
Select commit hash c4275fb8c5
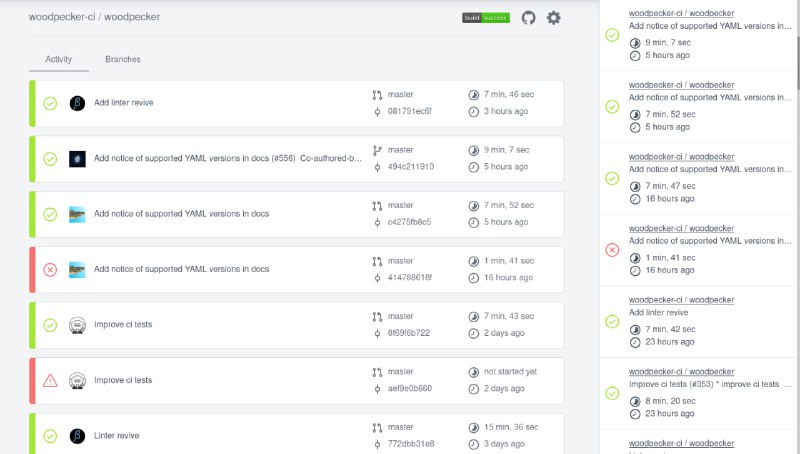click(x=409, y=222)
